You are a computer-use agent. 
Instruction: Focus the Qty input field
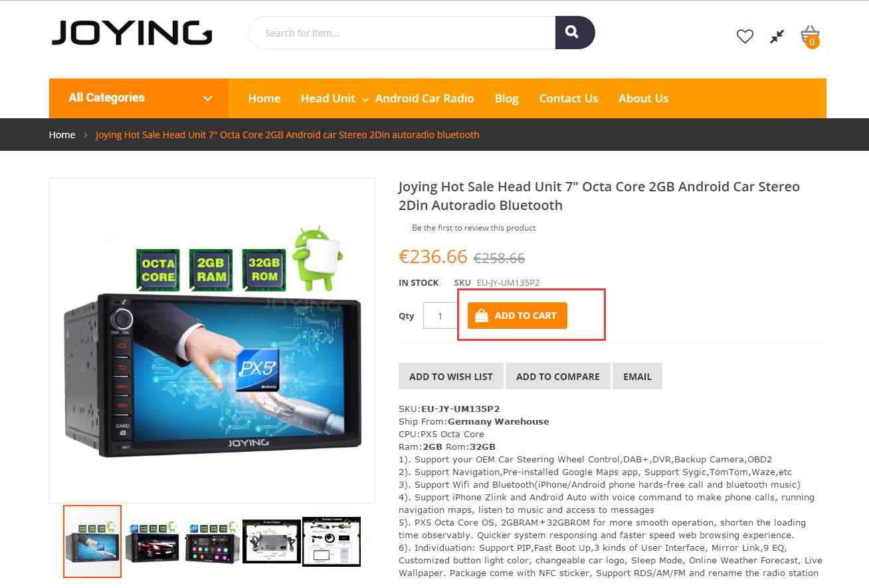(440, 316)
